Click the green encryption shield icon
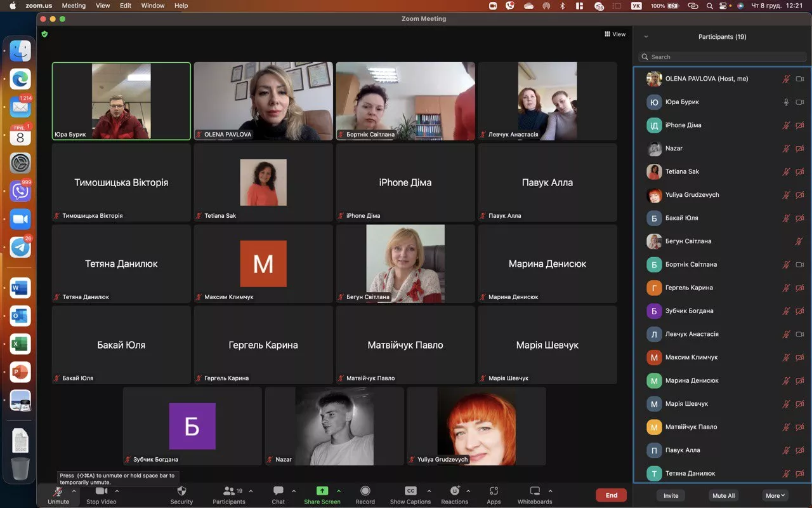The width and height of the screenshot is (812, 508). [x=44, y=34]
